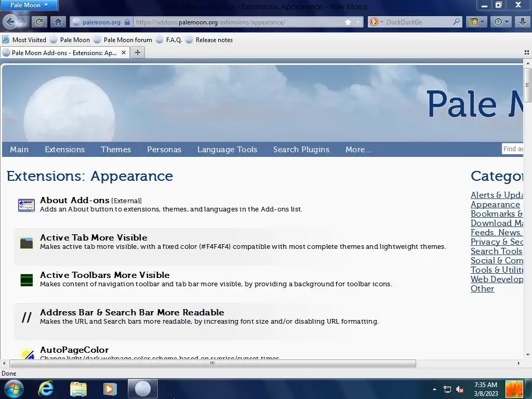532x399 pixels.
Task: Expand the More... navigation item
Action: click(358, 149)
